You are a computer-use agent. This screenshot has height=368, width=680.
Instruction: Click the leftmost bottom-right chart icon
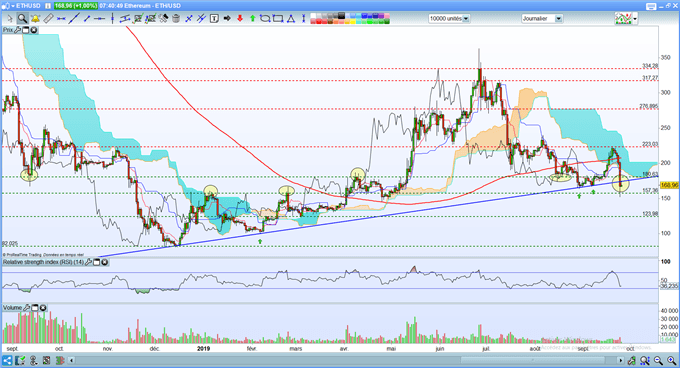click(632, 361)
